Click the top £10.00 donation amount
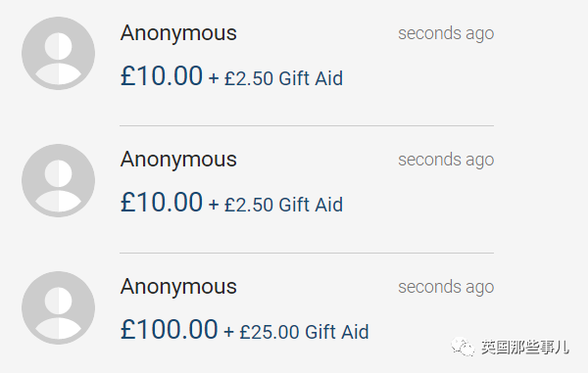The image size is (588, 373). (162, 76)
